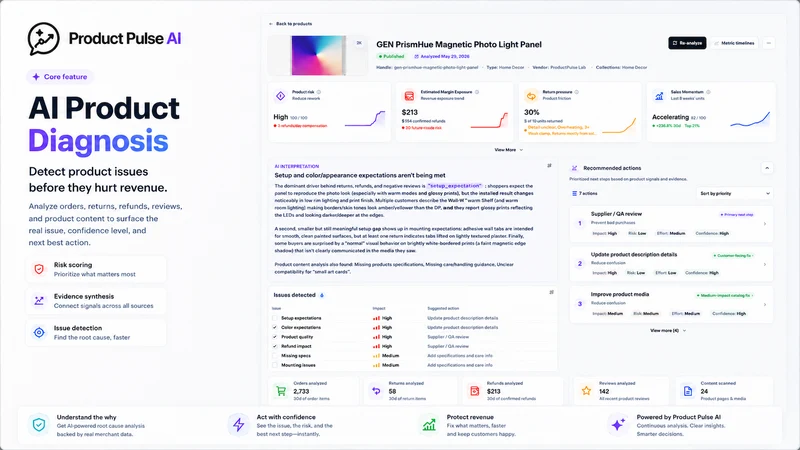Image resolution: width=800 pixels, height=450 pixels.
Task: Click the Published status badge
Action: click(391, 57)
